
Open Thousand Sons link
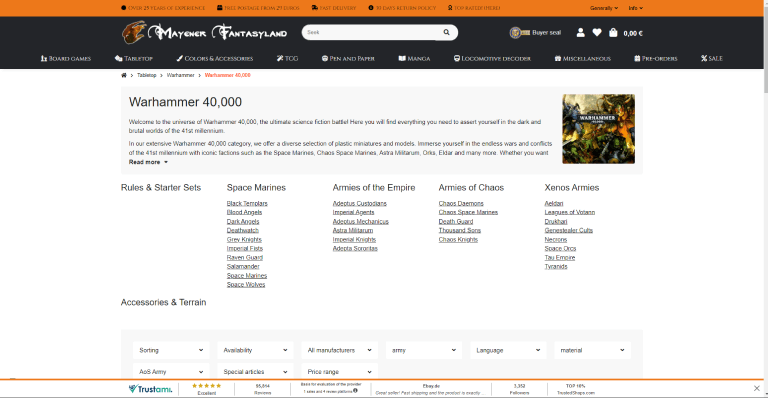pos(459,230)
